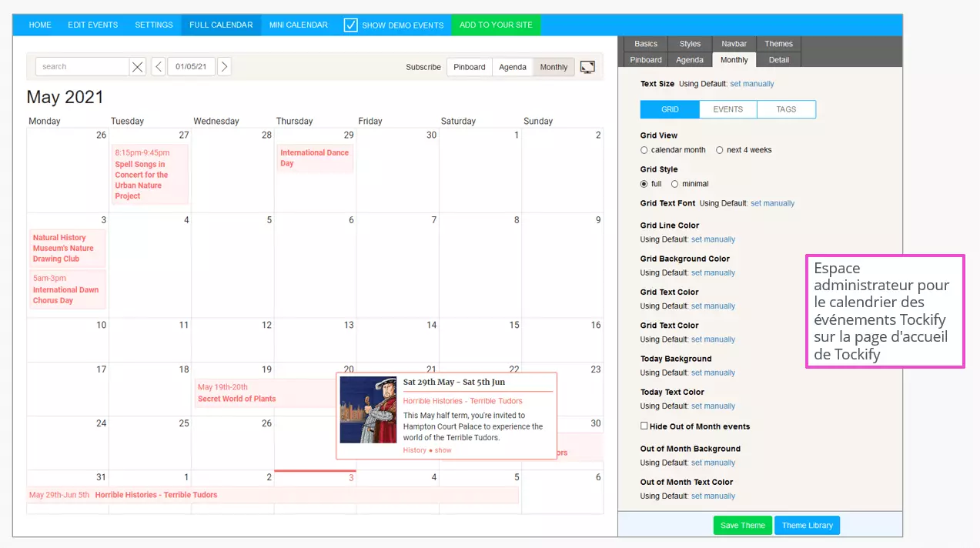Screen dimensions: 980x548
Task: Open Natural History Museum's Nature Drawing Club event
Action: [x=67, y=248]
